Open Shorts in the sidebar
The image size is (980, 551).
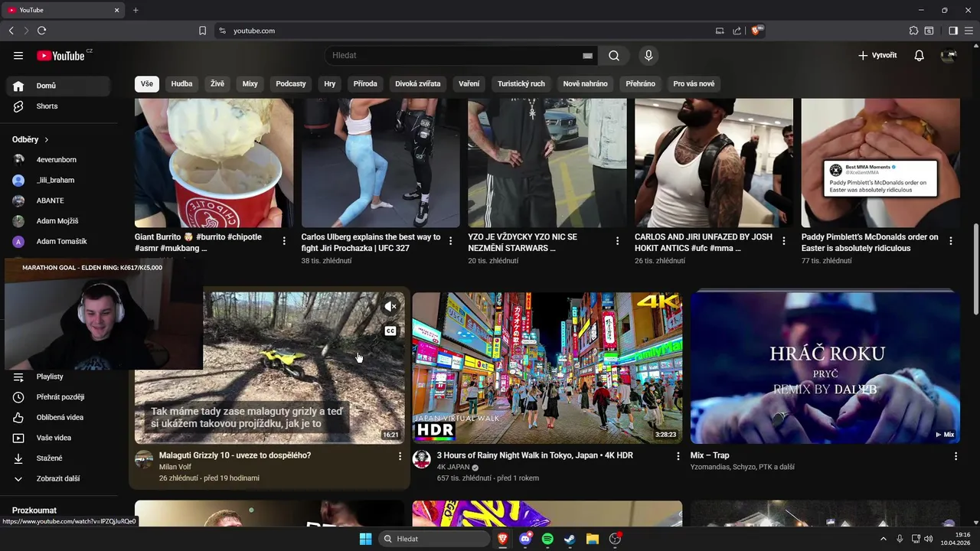tap(58, 106)
